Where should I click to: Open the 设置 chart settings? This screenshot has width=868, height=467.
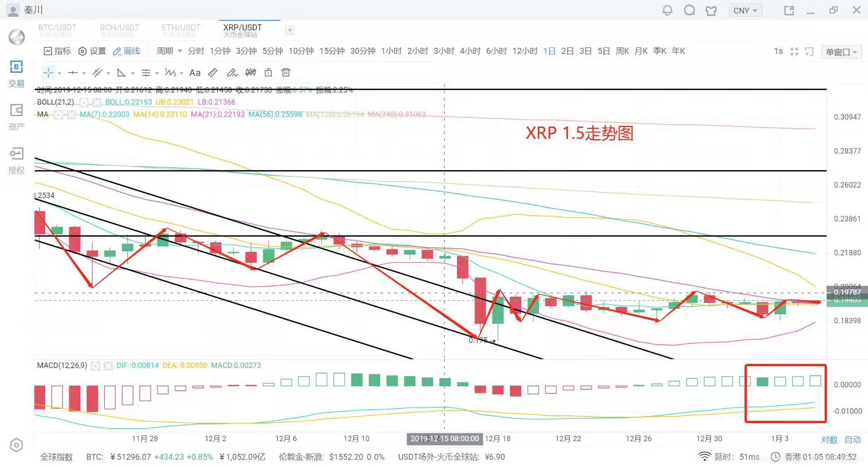[92, 51]
